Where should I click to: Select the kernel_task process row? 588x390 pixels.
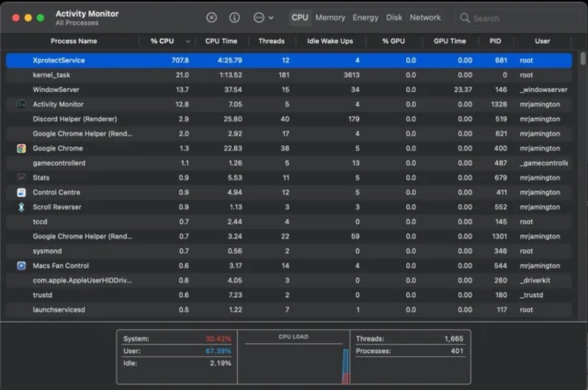tap(289, 75)
